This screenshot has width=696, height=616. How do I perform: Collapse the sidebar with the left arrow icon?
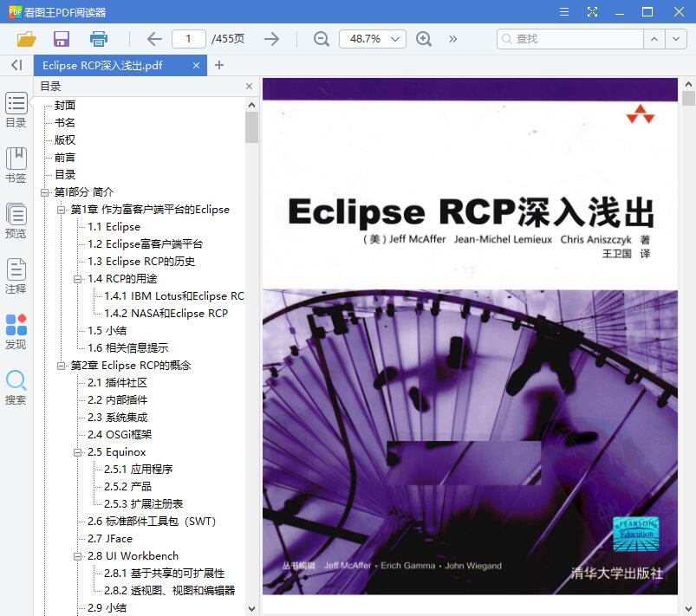coord(16,65)
